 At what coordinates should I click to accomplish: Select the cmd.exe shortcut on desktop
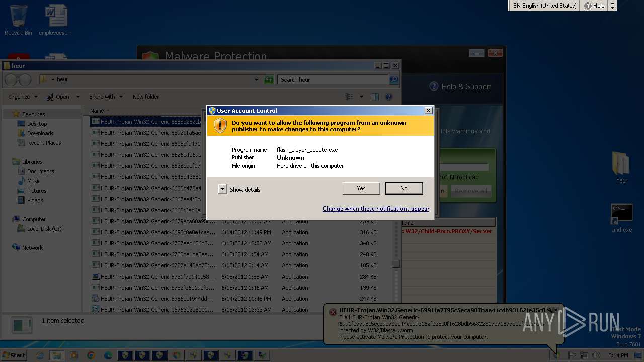(x=621, y=218)
